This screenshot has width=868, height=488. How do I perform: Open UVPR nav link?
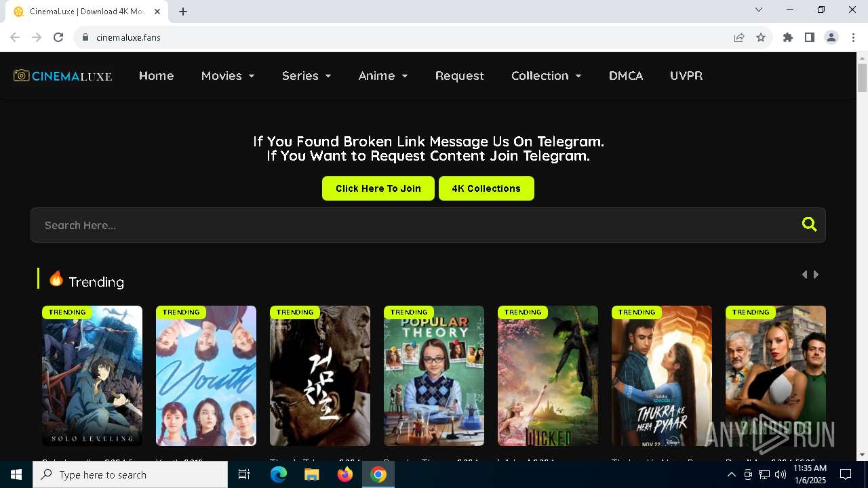pyautogui.click(x=686, y=76)
